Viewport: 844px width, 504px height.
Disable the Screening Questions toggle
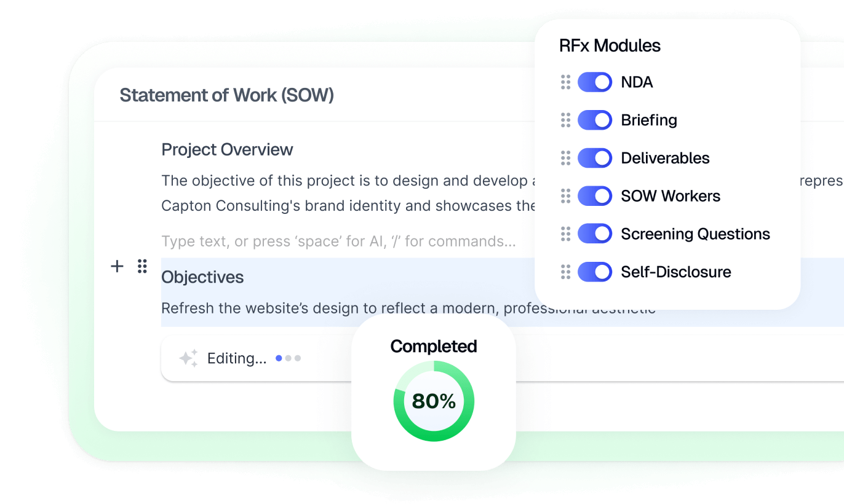[595, 234]
